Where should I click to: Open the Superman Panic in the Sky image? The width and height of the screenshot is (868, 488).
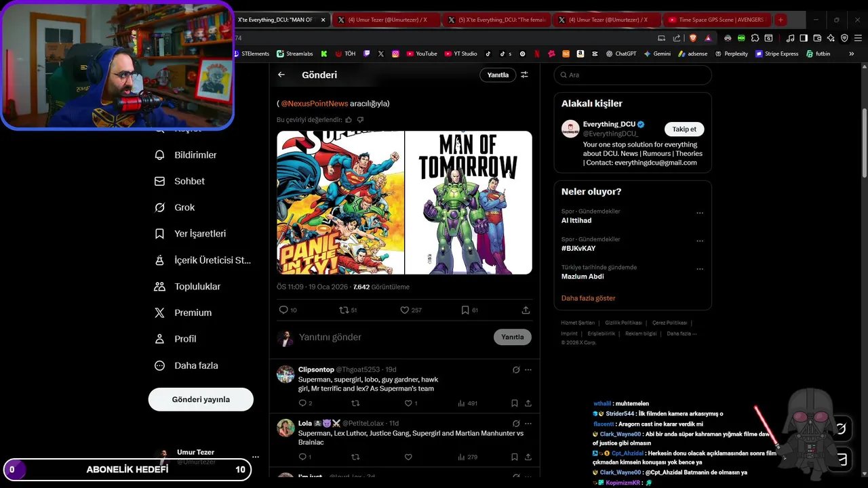[340, 203]
